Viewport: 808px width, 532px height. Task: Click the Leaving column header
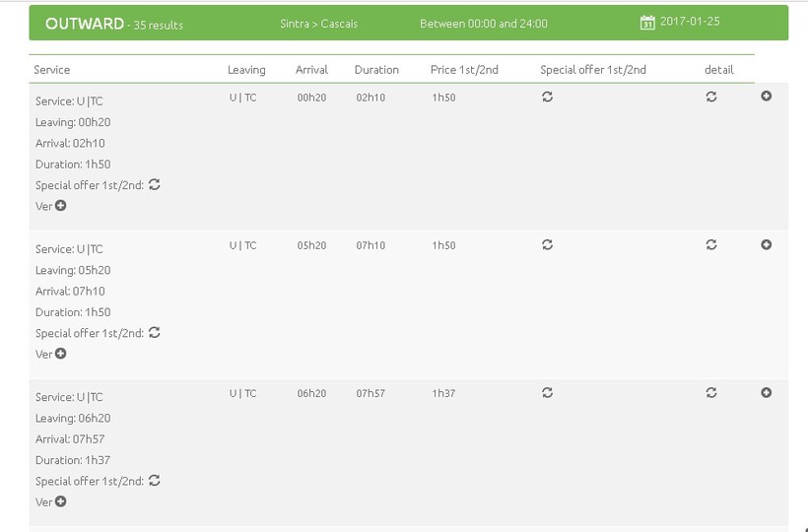click(246, 70)
